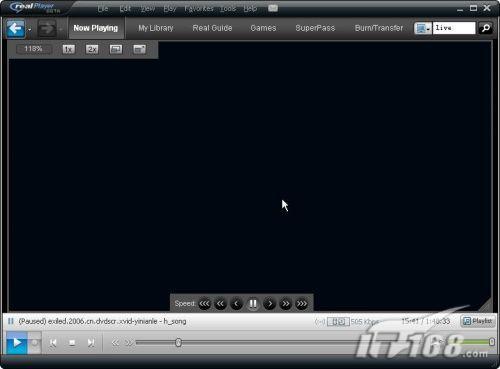Open the My Library tab

point(156,28)
